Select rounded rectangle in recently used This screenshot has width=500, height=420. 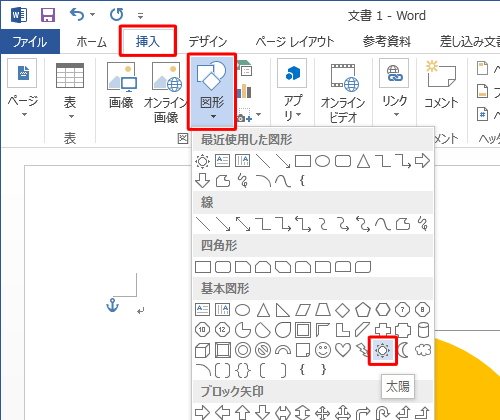click(x=343, y=161)
